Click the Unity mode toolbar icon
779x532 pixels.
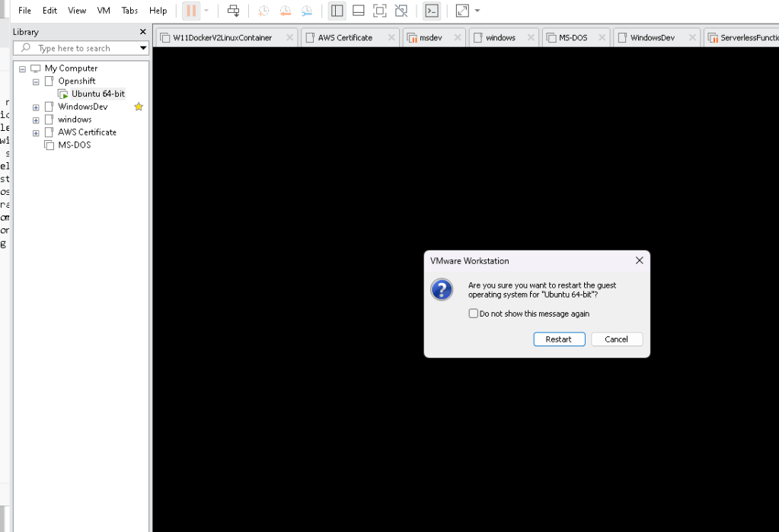coord(401,11)
